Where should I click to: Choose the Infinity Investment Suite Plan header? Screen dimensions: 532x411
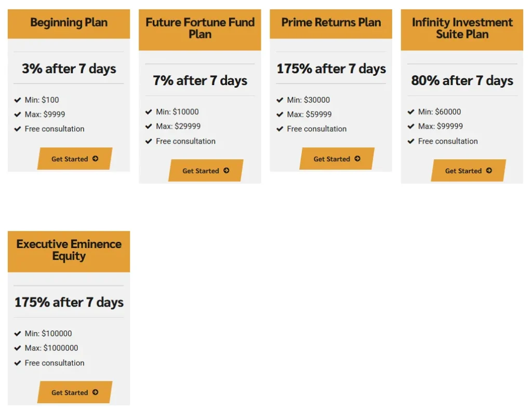pyautogui.click(x=462, y=29)
